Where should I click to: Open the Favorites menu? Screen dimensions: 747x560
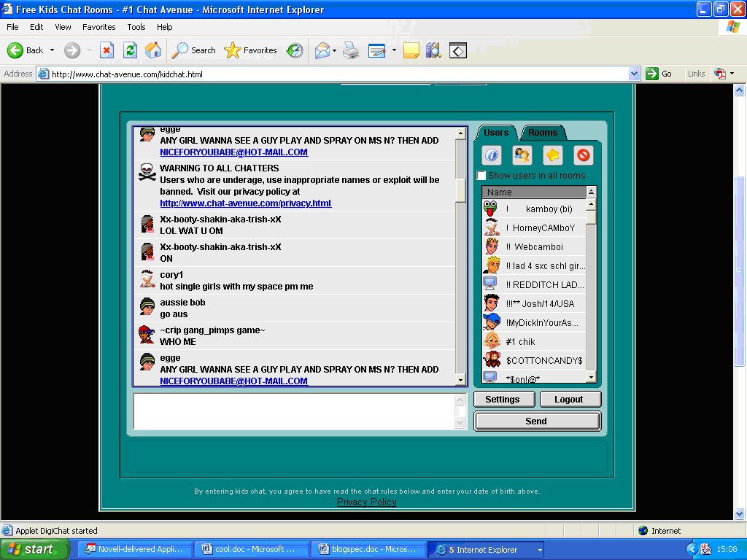click(x=99, y=27)
